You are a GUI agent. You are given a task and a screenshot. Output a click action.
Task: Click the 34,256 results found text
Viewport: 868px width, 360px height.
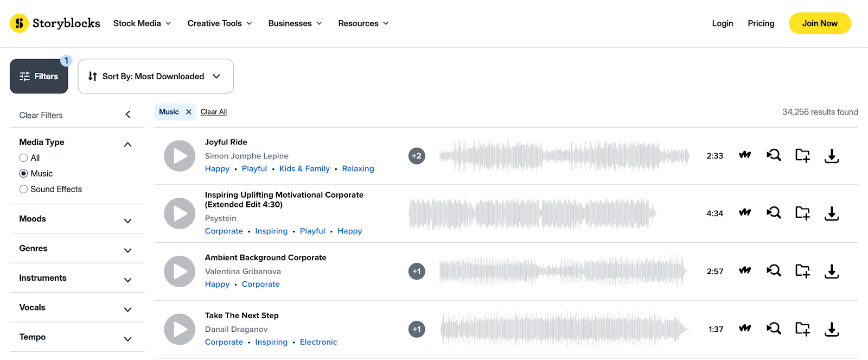click(820, 112)
